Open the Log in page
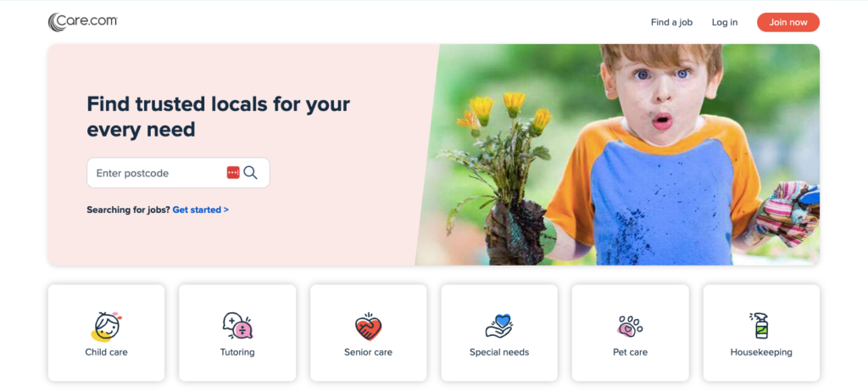The height and width of the screenshot is (392, 868). [725, 22]
